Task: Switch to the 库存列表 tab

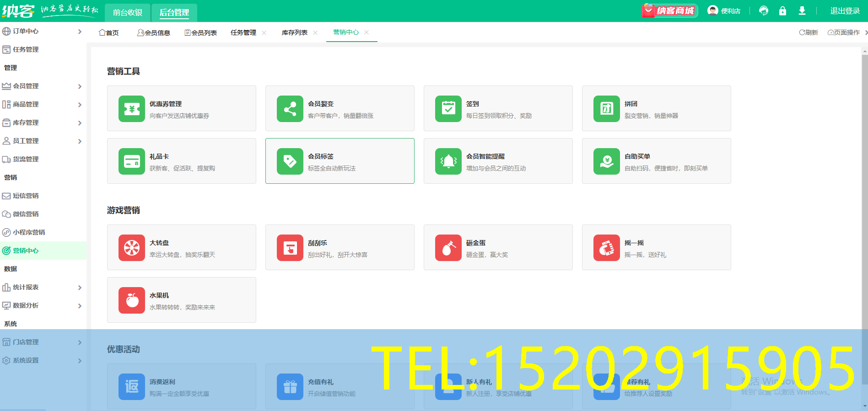Action: 295,32
